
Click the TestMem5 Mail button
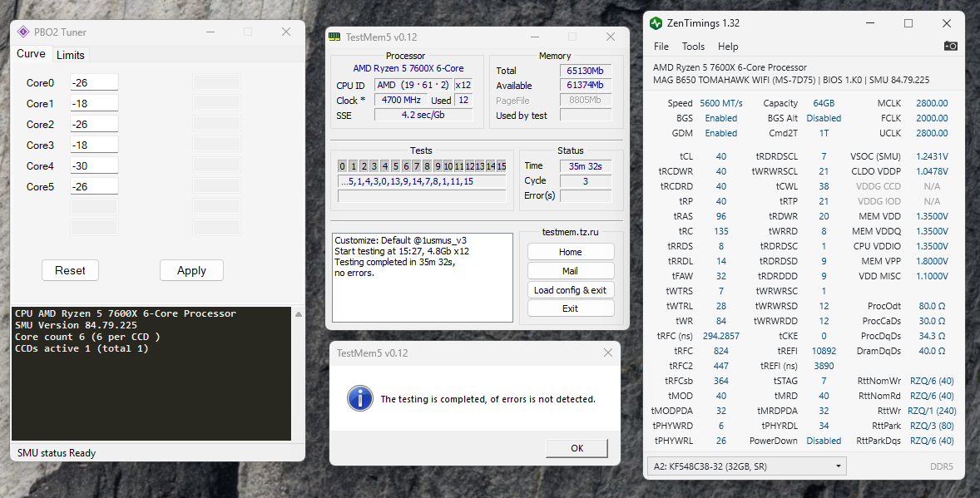click(571, 270)
